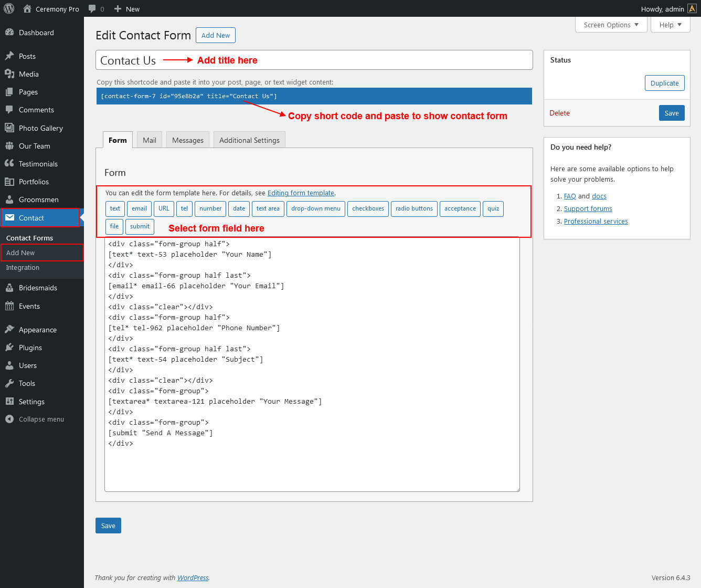This screenshot has height=588, width=701.
Task: Expand the Help dropdown tab
Action: (670, 25)
